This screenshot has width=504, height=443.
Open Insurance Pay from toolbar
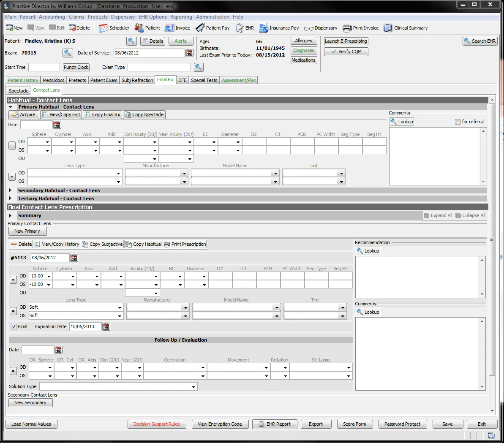(279, 28)
